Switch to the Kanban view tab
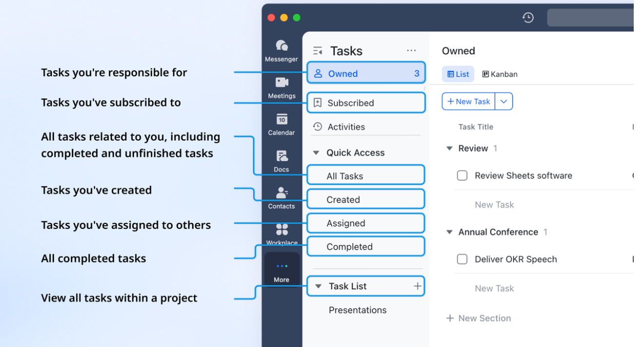This screenshot has width=644, height=347. point(500,74)
